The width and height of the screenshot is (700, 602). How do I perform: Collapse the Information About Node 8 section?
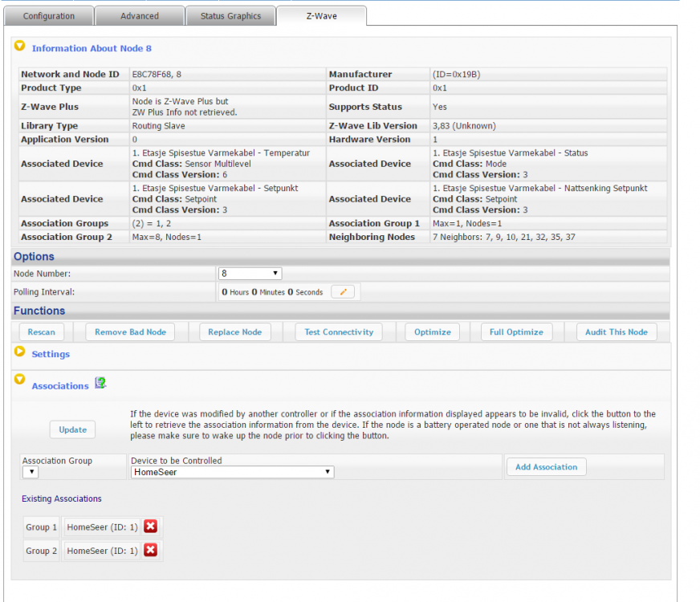(x=20, y=47)
